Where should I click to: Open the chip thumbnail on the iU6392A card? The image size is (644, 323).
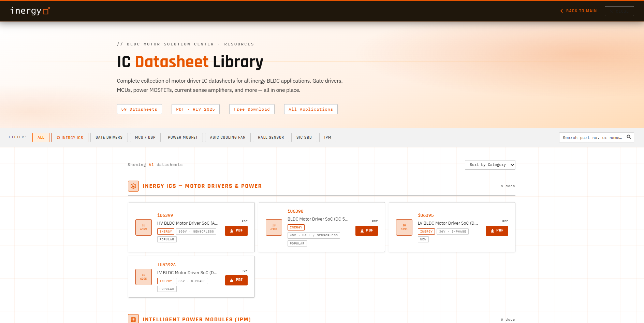click(144, 277)
